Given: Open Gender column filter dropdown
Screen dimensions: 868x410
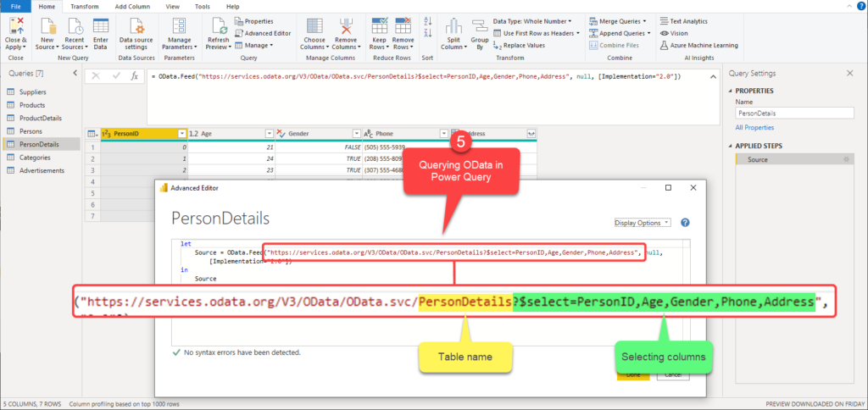Looking at the screenshot, I should [357, 133].
